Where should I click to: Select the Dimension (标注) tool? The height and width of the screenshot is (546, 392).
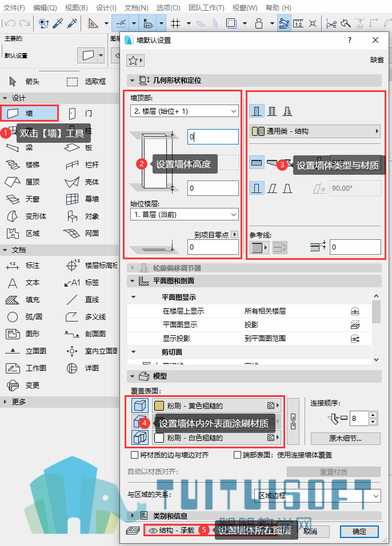click(23, 266)
